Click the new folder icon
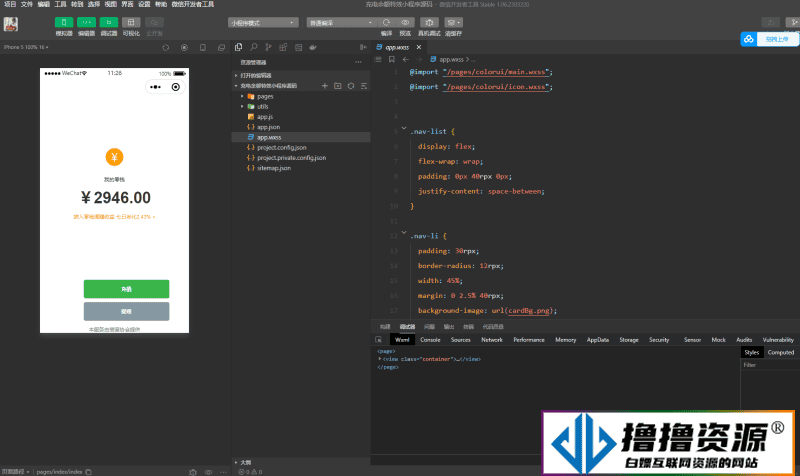This screenshot has height=476, width=800. (x=338, y=86)
